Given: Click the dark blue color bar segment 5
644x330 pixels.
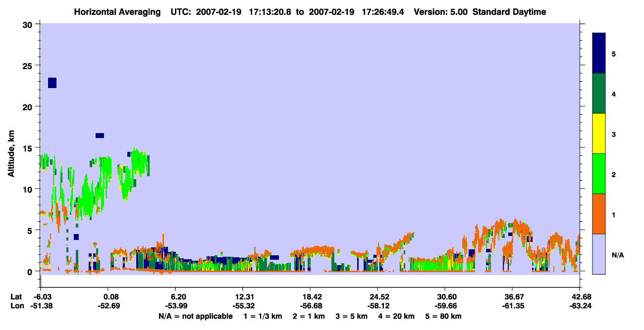Looking at the screenshot, I should point(599,53).
